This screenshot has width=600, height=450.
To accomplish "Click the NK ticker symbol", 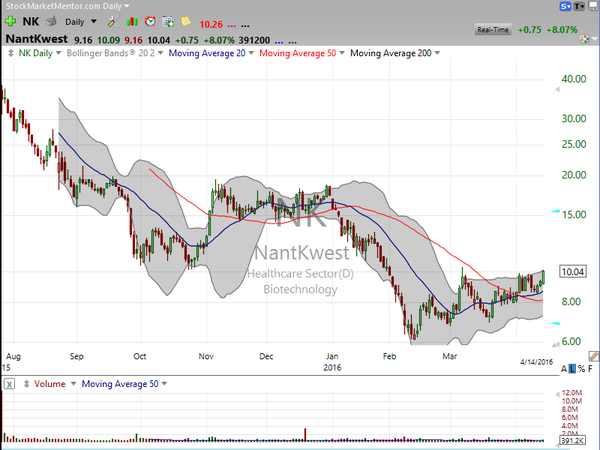I will point(31,21).
